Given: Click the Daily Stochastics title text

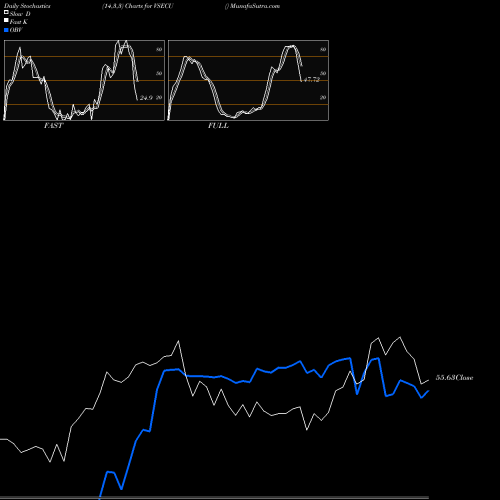Looking at the screenshot, I should point(27,6).
